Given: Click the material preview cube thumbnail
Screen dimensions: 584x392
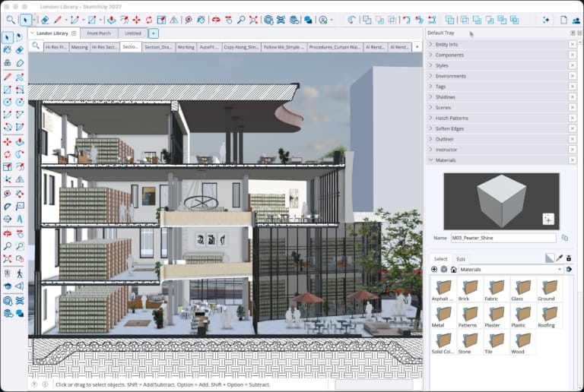Looking at the screenshot, I should [x=501, y=201].
